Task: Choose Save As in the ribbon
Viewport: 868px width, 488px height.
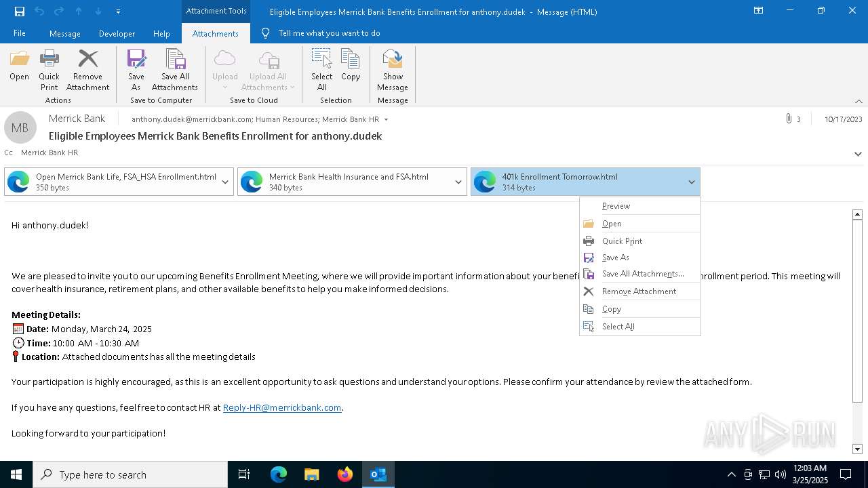Action: tap(136, 70)
